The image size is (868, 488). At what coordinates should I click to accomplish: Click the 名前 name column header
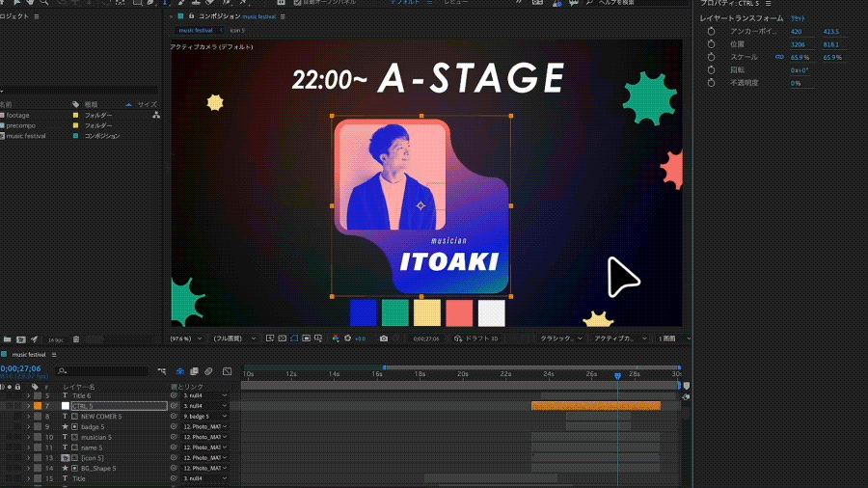coord(6,104)
